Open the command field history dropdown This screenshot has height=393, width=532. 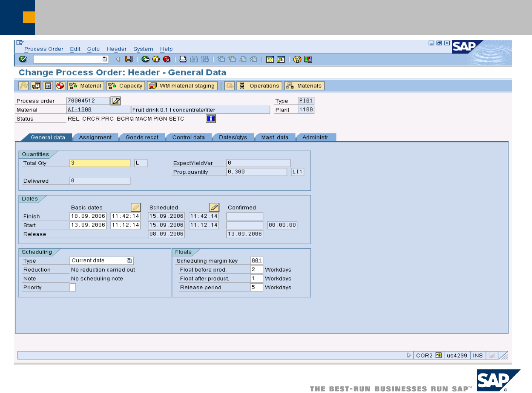(105, 59)
